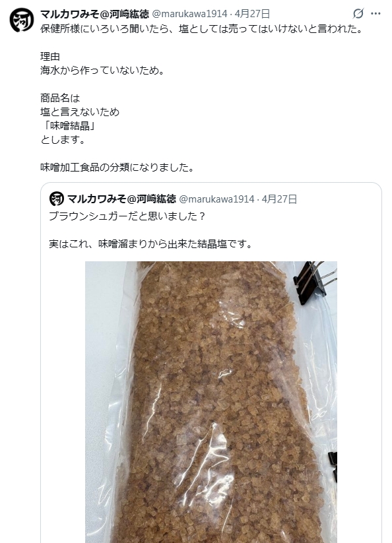Click the 理由 heading line in the tweet
The width and height of the screenshot is (392, 543).
coord(50,57)
